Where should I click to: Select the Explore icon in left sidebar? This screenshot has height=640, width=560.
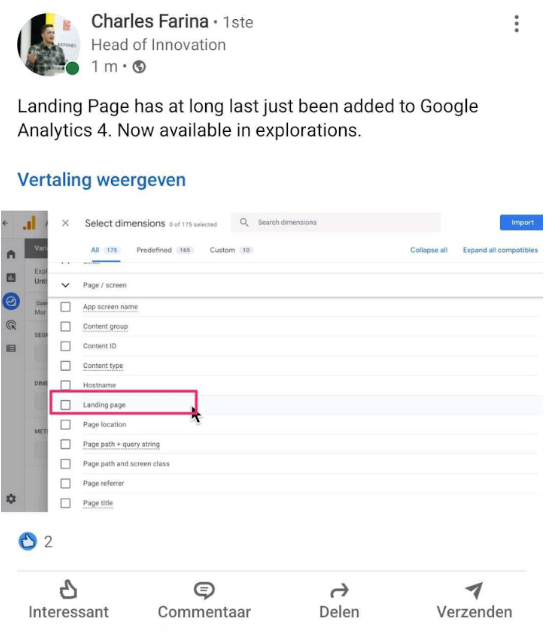pos(11,302)
